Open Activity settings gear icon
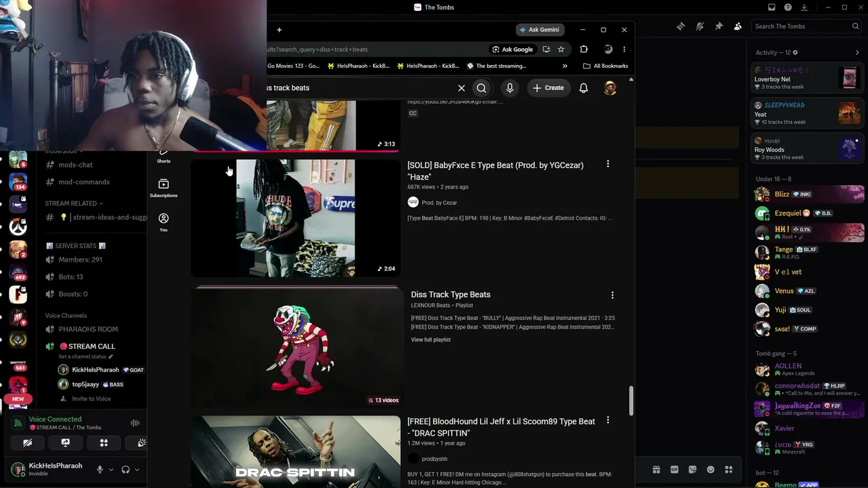Screen dimensions: 868x488 pyautogui.click(x=795, y=52)
